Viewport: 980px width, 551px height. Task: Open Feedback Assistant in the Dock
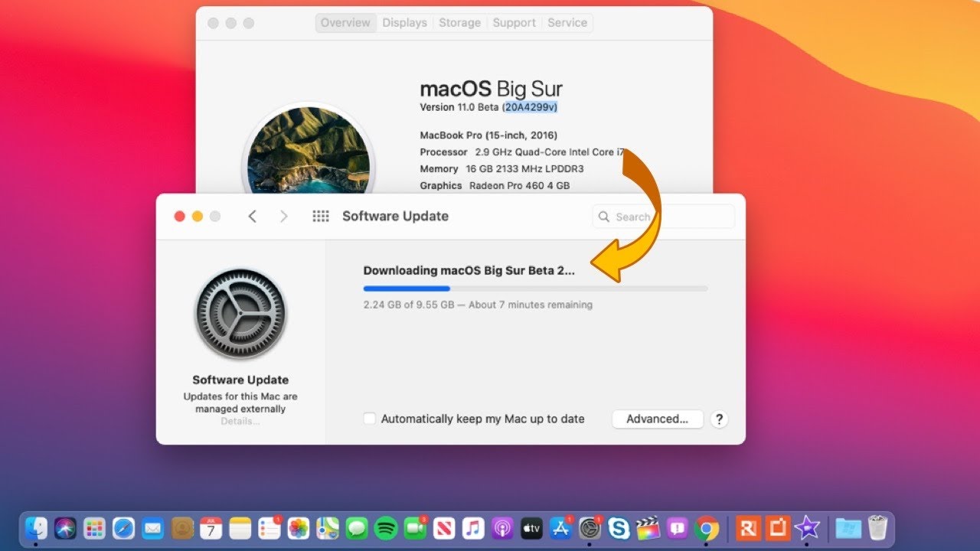(677, 528)
